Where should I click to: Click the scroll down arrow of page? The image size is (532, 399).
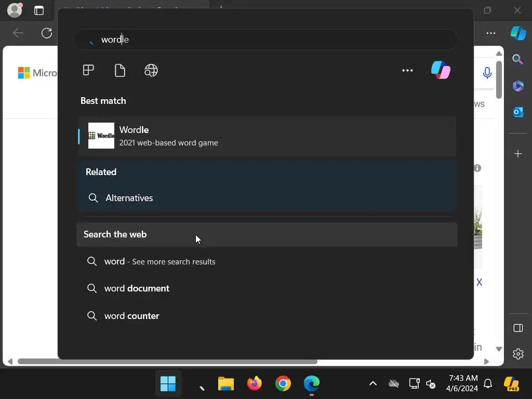click(499, 349)
